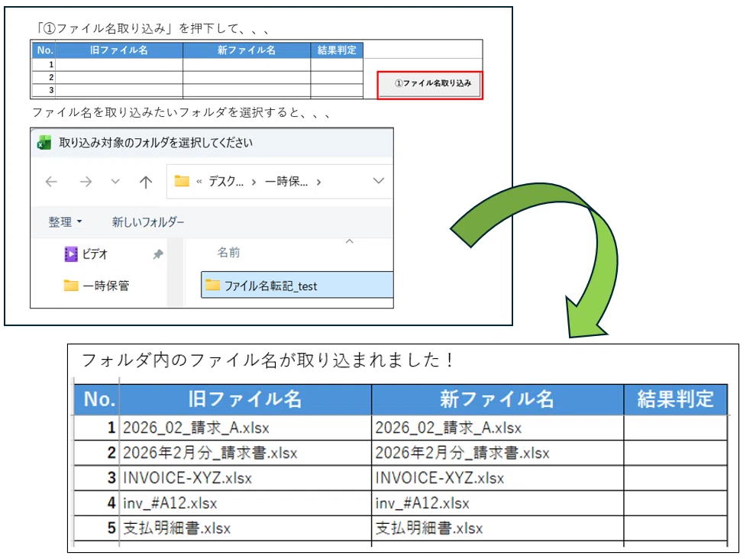Select the 一時保... breadcrumb segment
This screenshot has width=756, height=559.
pyautogui.click(x=286, y=181)
